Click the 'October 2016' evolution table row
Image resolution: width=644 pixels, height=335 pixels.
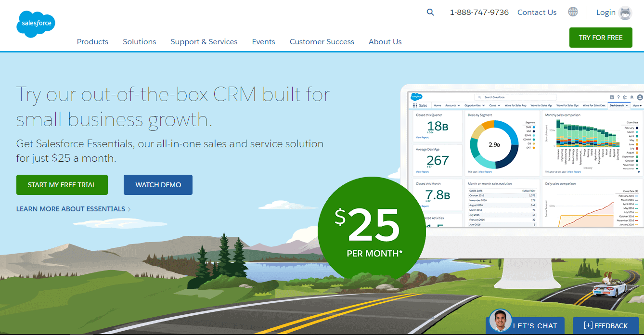tap(502, 195)
